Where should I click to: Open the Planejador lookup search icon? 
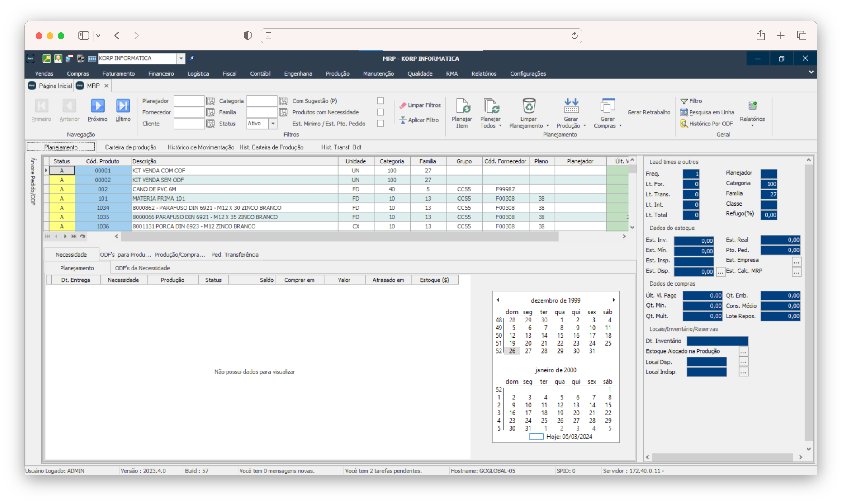[211, 101]
